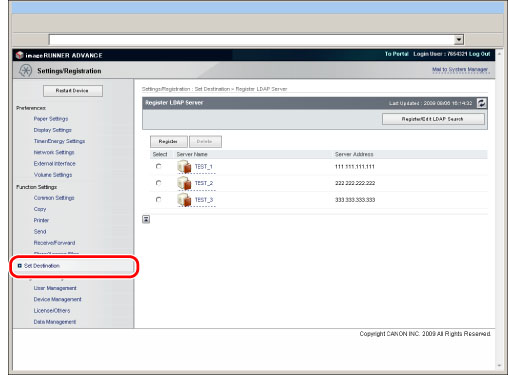Click the TEST_2 server icon
The image size is (508, 375).
click(x=184, y=183)
